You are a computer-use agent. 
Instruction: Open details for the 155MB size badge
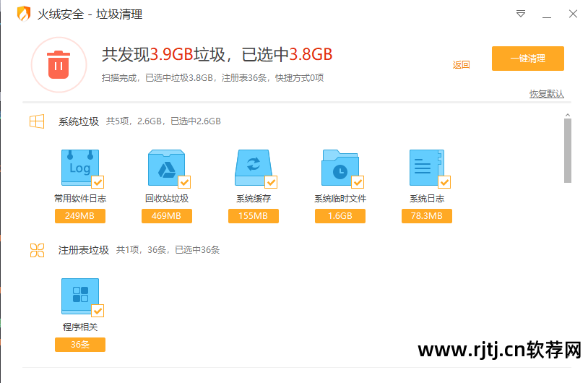click(254, 216)
